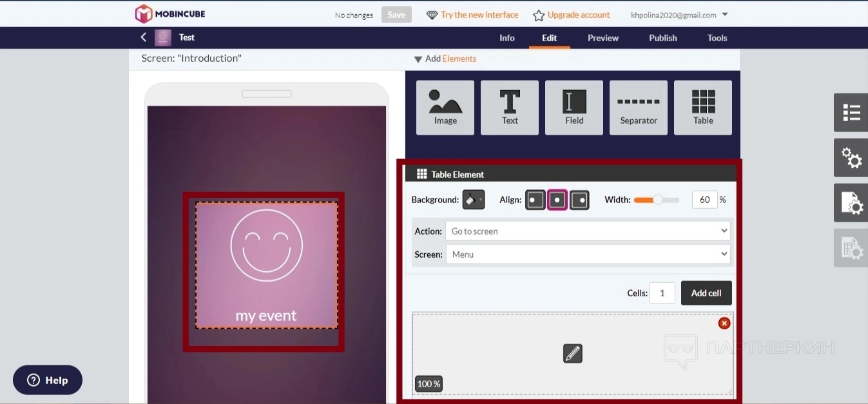Switch to the Preview tab

click(x=603, y=38)
